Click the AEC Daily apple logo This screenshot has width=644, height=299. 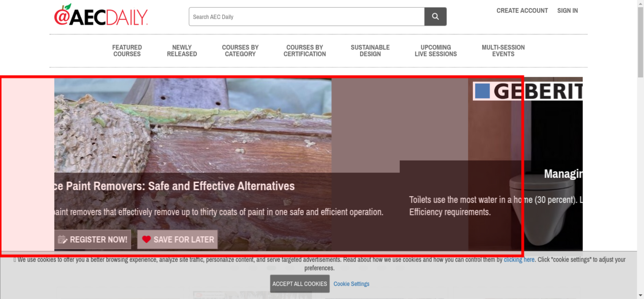(100, 15)
